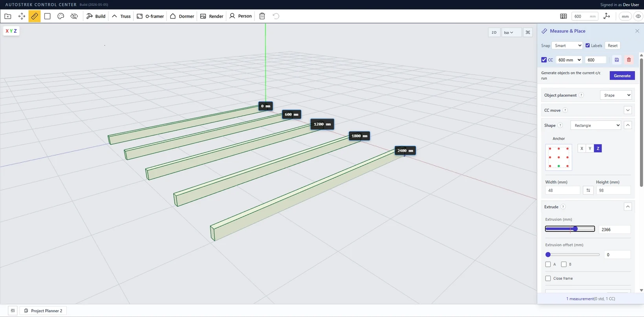The height and width of the screenshot is (317, 644).
Task: Toggle the highlighted measure ruler tool
Action: coord(35,16)
